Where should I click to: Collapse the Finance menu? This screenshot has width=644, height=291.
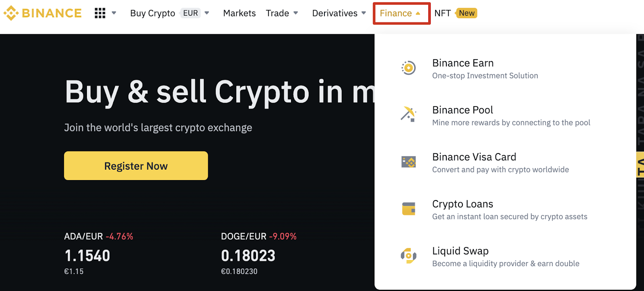401,13
